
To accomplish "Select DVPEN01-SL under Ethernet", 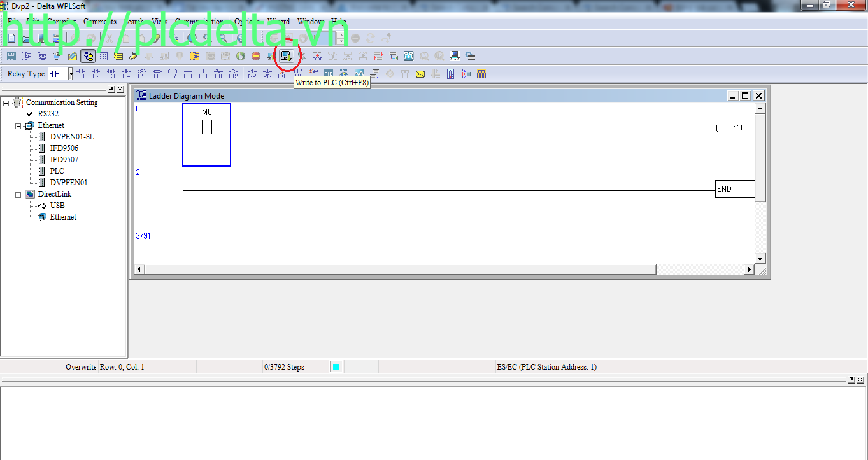I will 72,137.
